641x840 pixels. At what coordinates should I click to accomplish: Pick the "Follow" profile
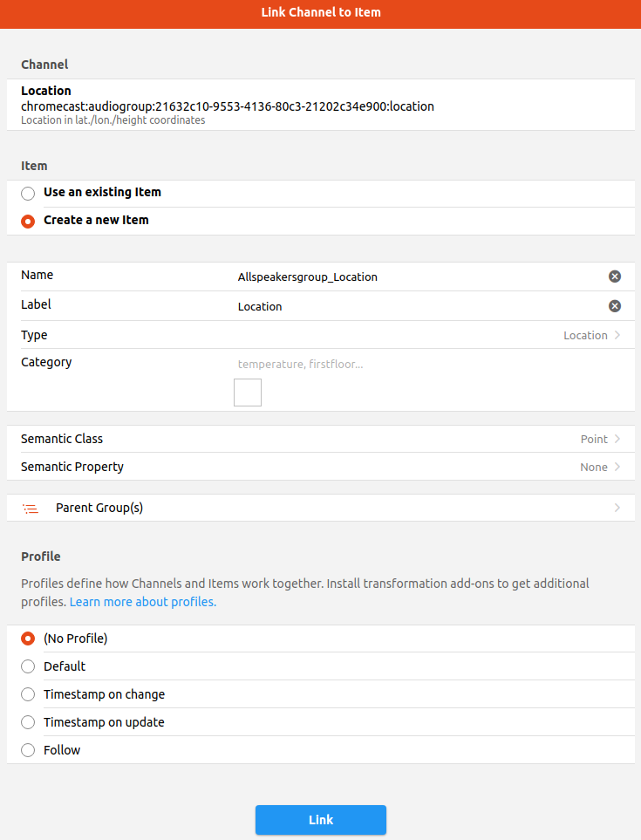28,750
